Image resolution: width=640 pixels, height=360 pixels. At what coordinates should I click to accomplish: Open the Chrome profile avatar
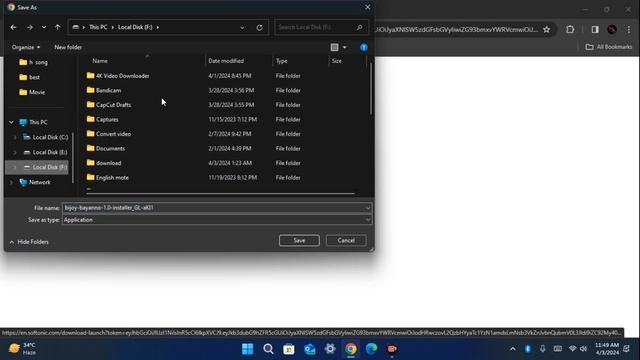click(612, 29)
